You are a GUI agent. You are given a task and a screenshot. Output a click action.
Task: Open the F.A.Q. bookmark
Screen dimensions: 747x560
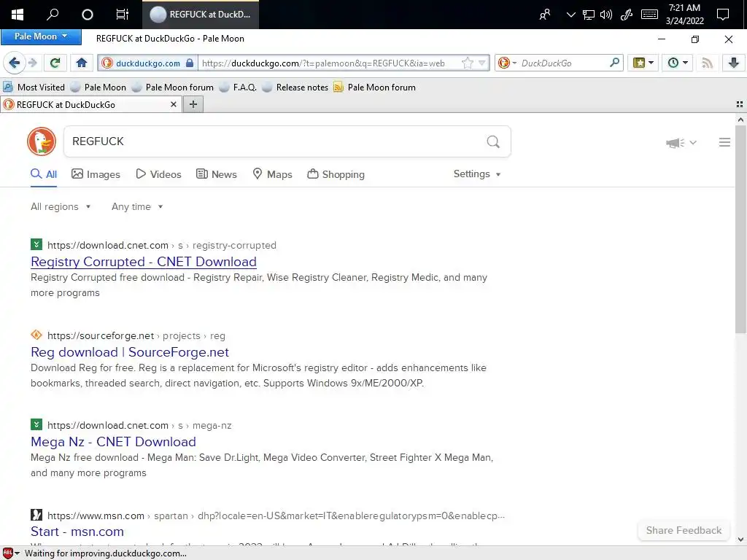click(x=238, y=87)
